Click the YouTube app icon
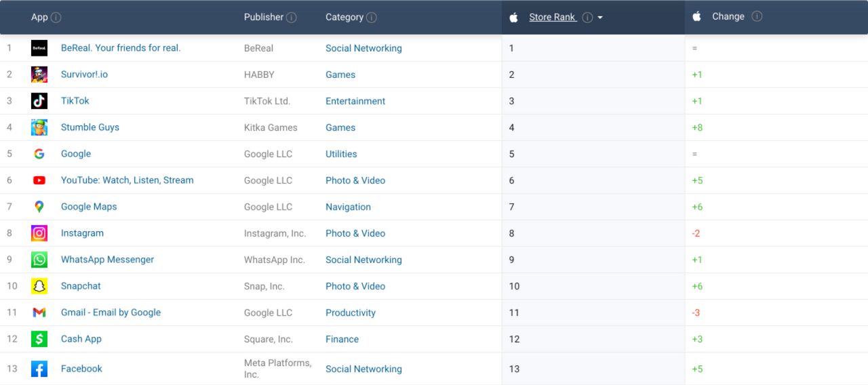Image resolution: width=868 pixels, height=385 pixels. click(x=39, y=180)
